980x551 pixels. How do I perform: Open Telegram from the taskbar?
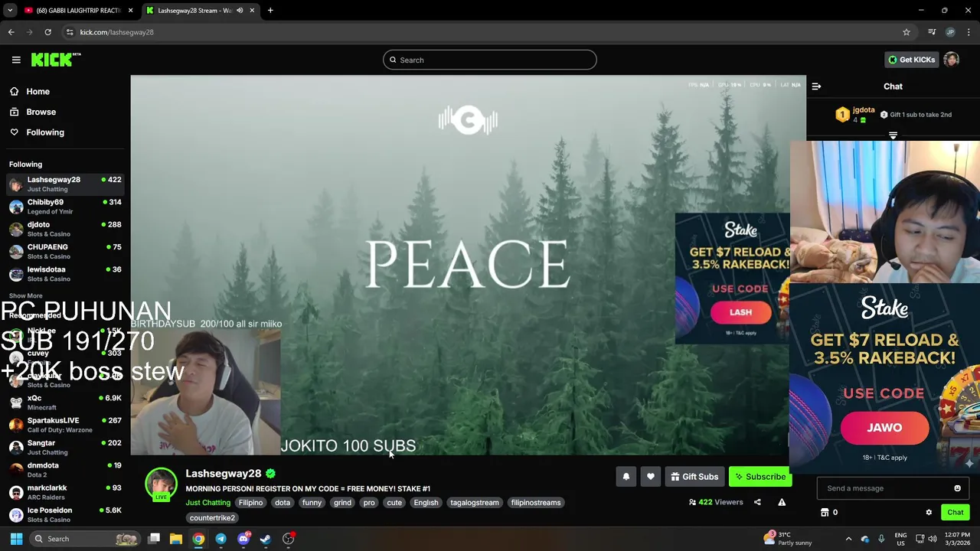click(x=220, y=539)
